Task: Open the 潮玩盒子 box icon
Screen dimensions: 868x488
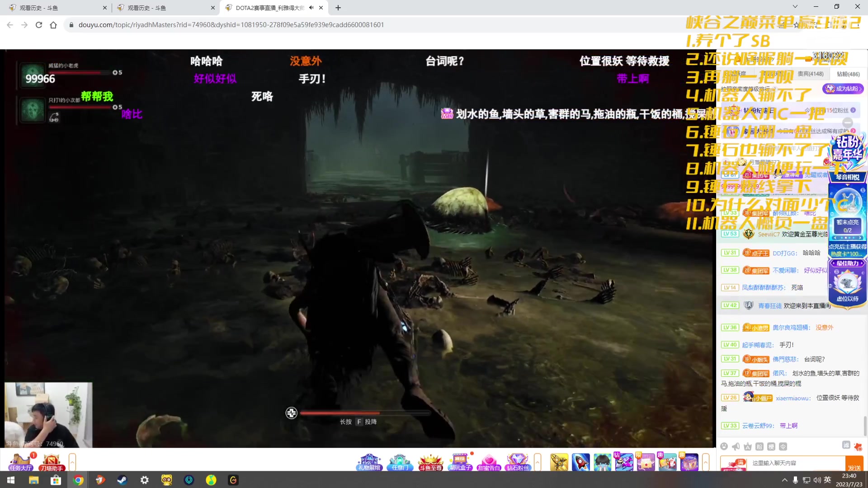Action: pyautogui.click(x=460, y=462)
